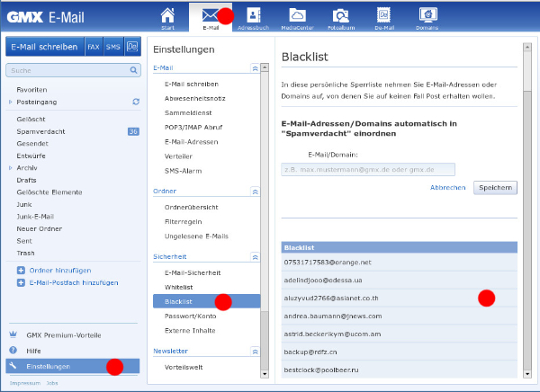Expand the Archiv folder tree
The width and height of the screenshot is (540, 392).
[x=11, y=167]
